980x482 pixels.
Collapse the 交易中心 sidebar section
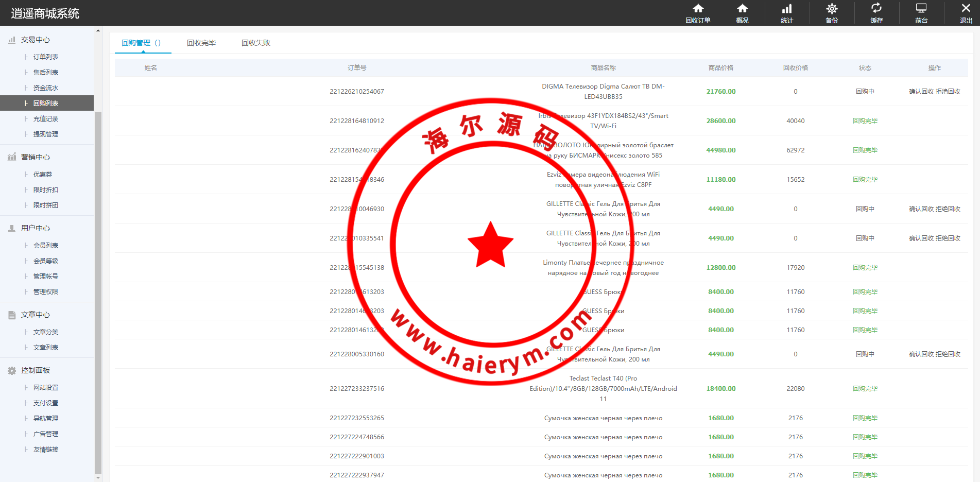(36, 40)
